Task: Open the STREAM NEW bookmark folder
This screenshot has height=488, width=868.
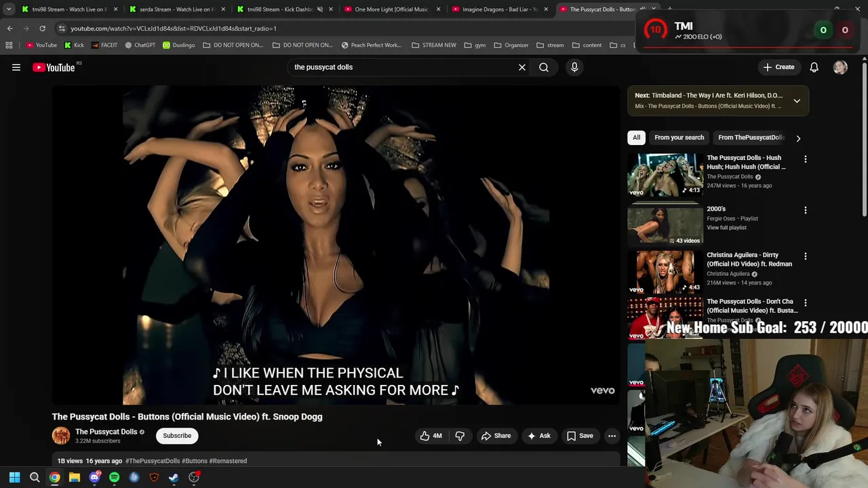Action: [x=434, y=45]
